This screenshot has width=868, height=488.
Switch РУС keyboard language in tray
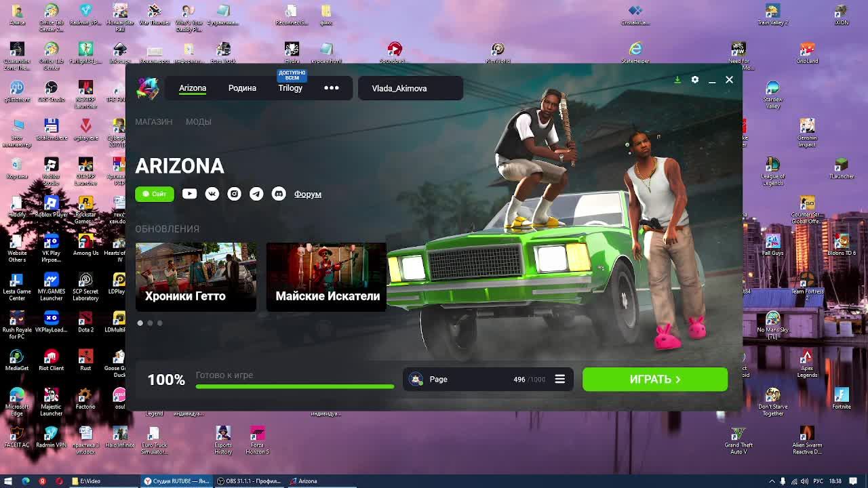pos(818,481)
